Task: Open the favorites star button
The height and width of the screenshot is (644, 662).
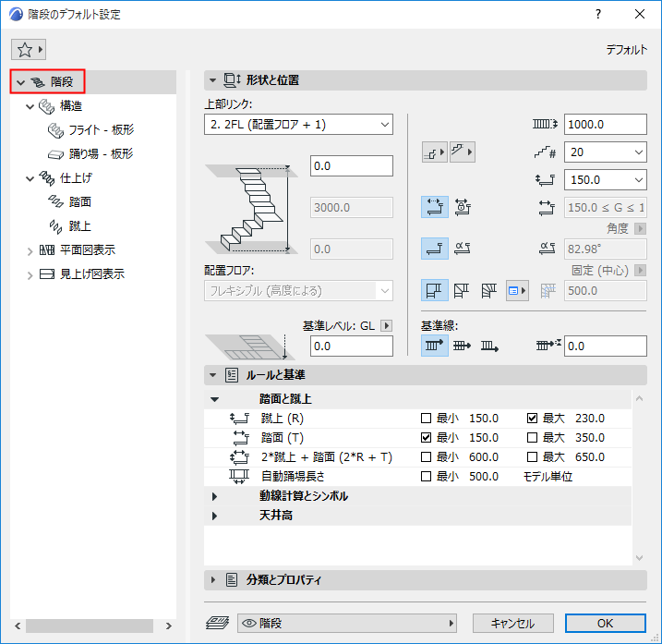Action: 29,50
